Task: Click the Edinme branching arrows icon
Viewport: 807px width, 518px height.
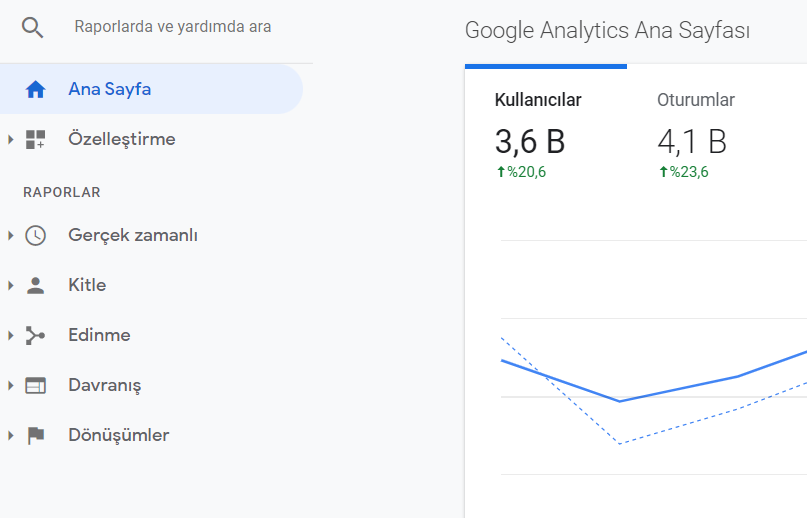Action: point(36,335)
